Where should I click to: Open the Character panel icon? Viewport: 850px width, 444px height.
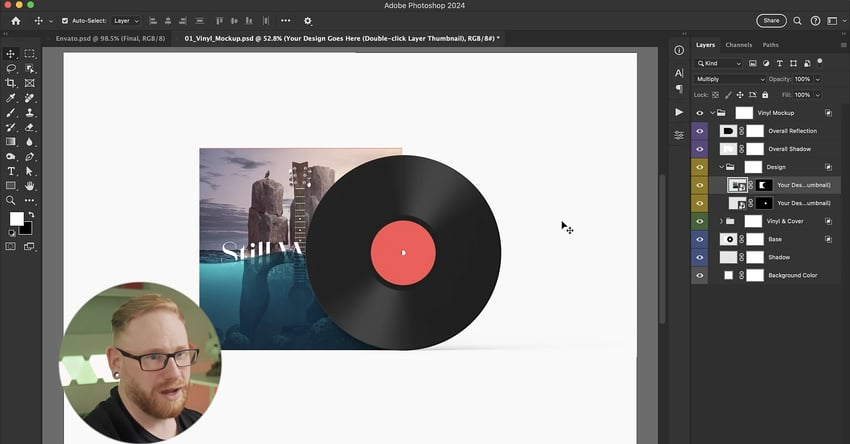tap(679, 73)
